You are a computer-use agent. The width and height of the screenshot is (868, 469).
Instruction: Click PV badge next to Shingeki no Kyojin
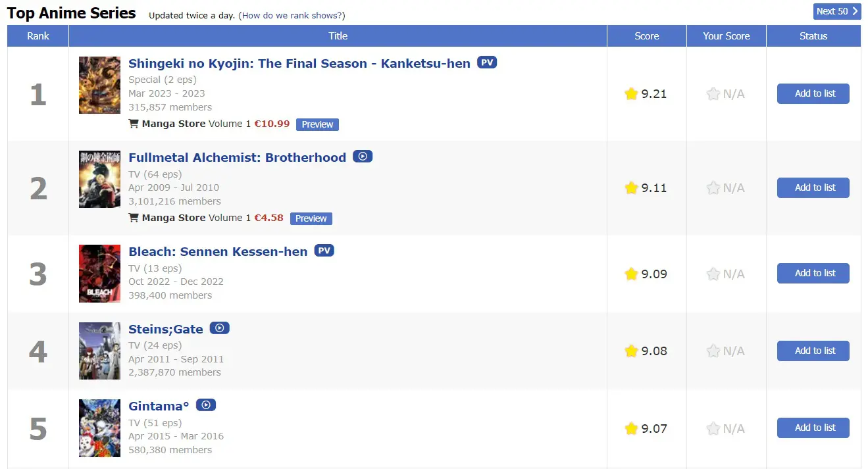487,62
